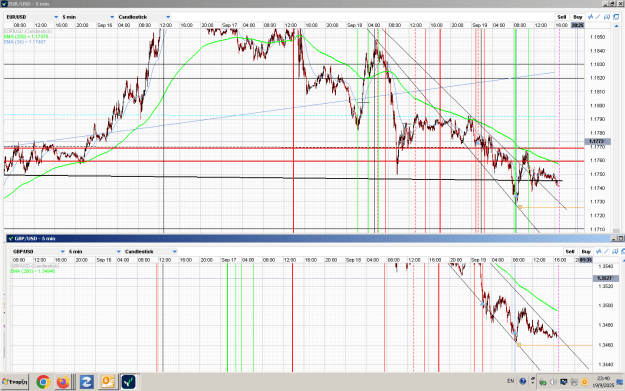
Task: Select the trend line drawing tool in EUR/USD chart
Action: [598, 17]
